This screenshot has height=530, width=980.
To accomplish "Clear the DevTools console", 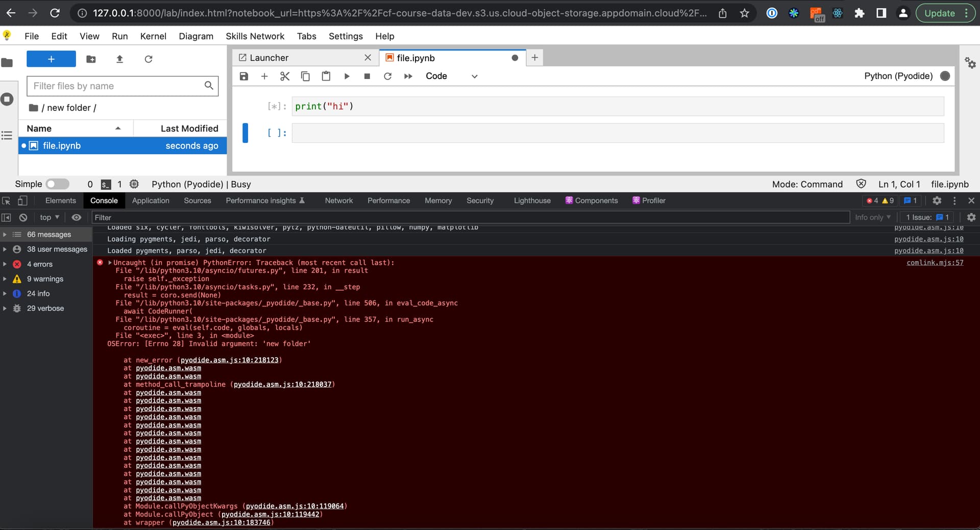I will point(23,217).
